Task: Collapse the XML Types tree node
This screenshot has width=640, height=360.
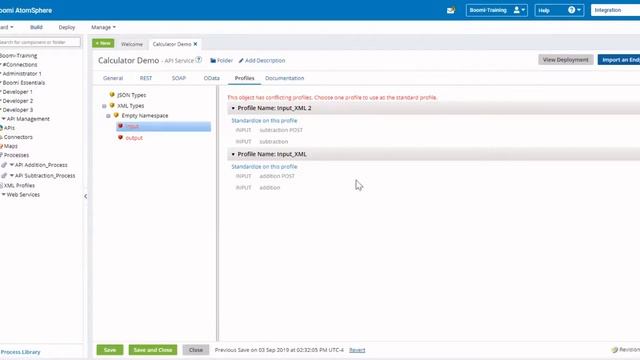Action: click(104, 106)
